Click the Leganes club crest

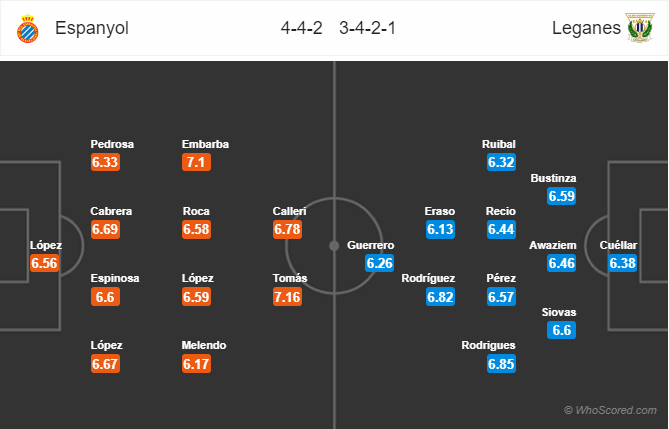click(x=640, y=28)
